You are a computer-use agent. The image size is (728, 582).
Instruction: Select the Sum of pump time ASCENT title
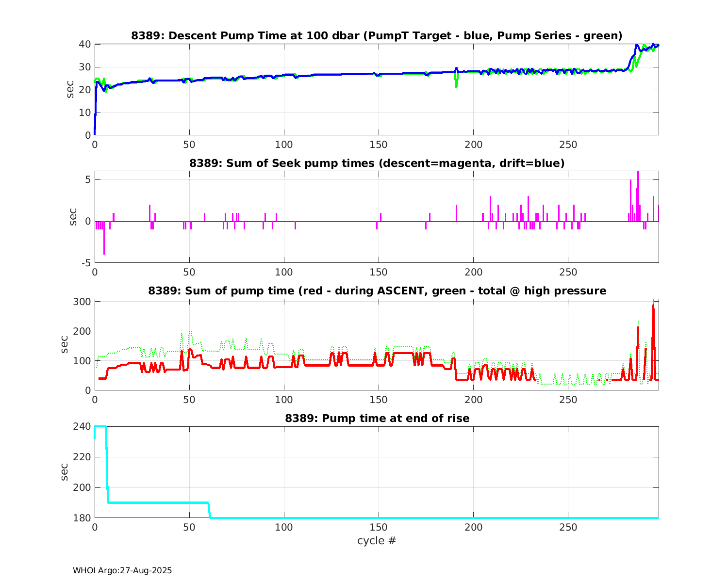[x=377, y=291]
